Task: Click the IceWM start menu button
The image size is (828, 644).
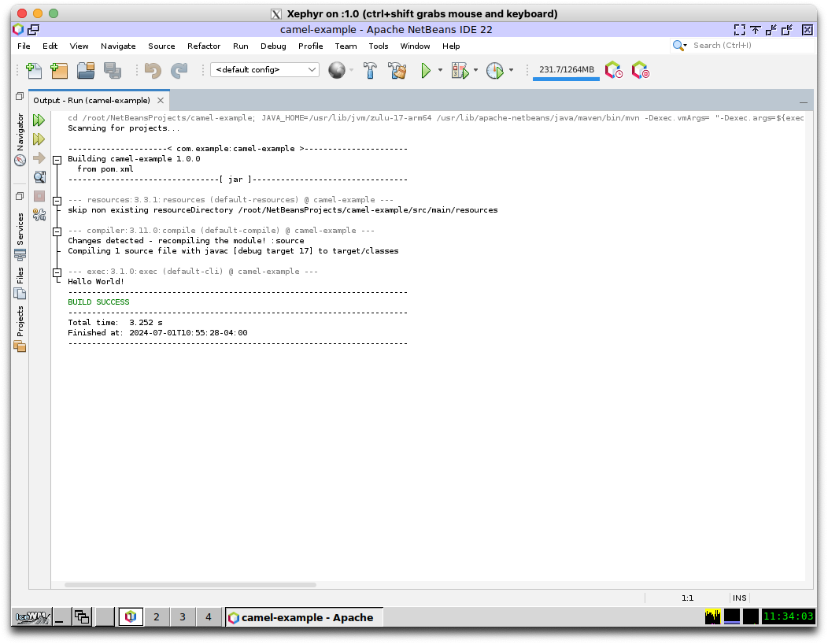Action: pos(32,617)
